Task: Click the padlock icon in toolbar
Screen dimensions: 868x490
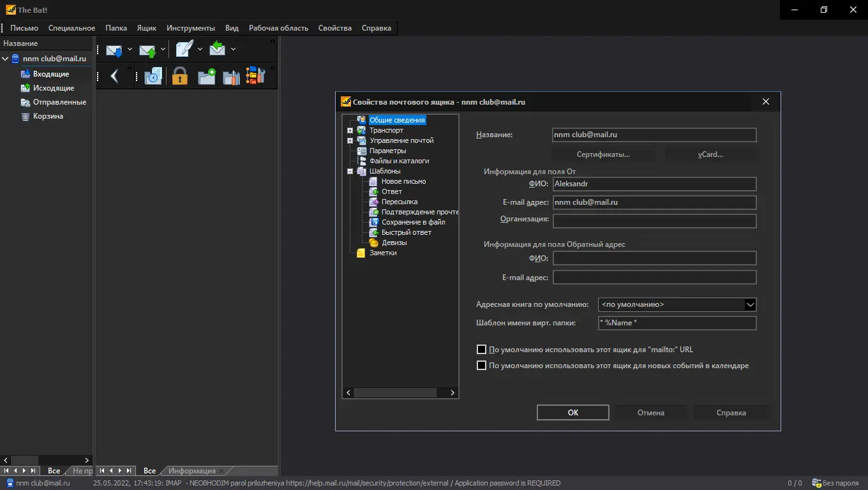Action: [x=180, y=77]
